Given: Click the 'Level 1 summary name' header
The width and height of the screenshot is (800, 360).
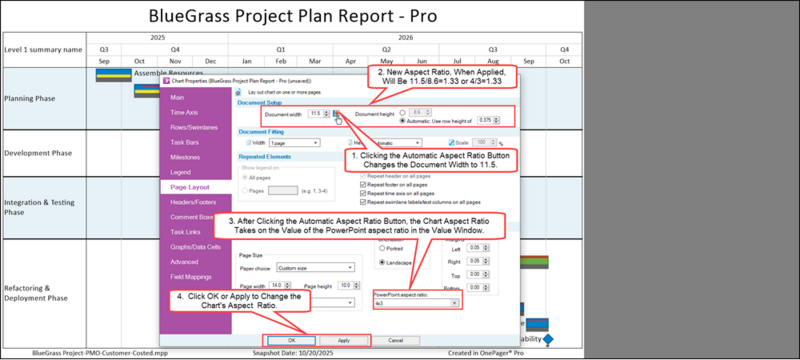Looking at the screenshot, I should click(x=43, y=50).
